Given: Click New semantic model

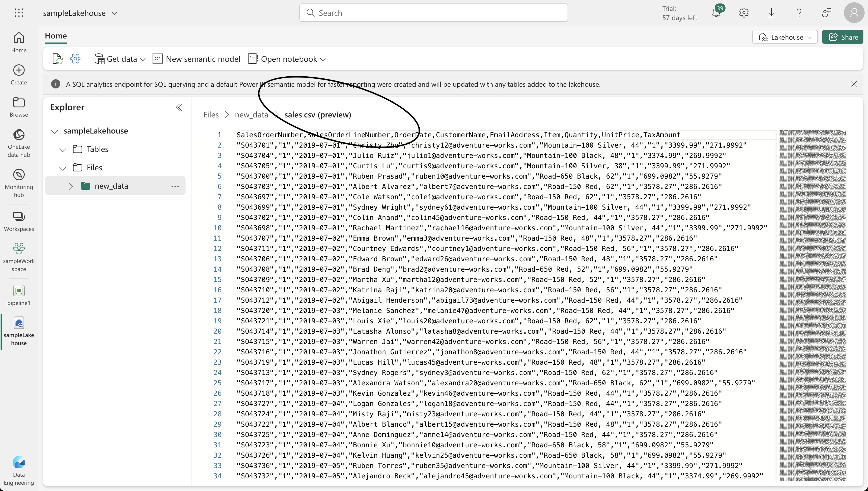Looking at the screenshot, I should tap(196, 59).
